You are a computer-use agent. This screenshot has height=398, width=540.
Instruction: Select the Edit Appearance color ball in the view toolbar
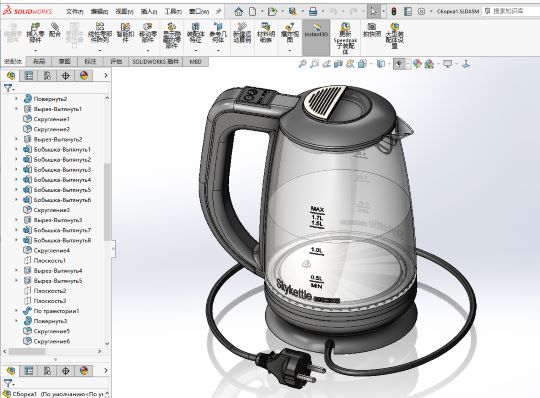click(x=417, y=63)
